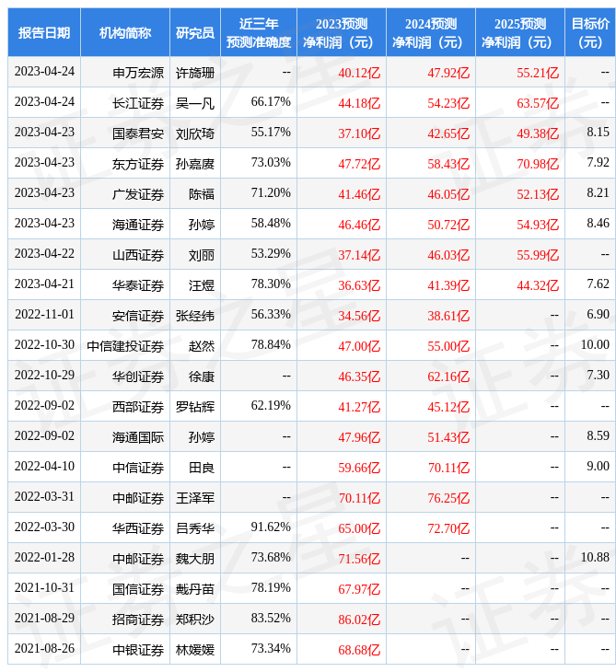Click the 机构简称 column header

[x=125, y=32]
